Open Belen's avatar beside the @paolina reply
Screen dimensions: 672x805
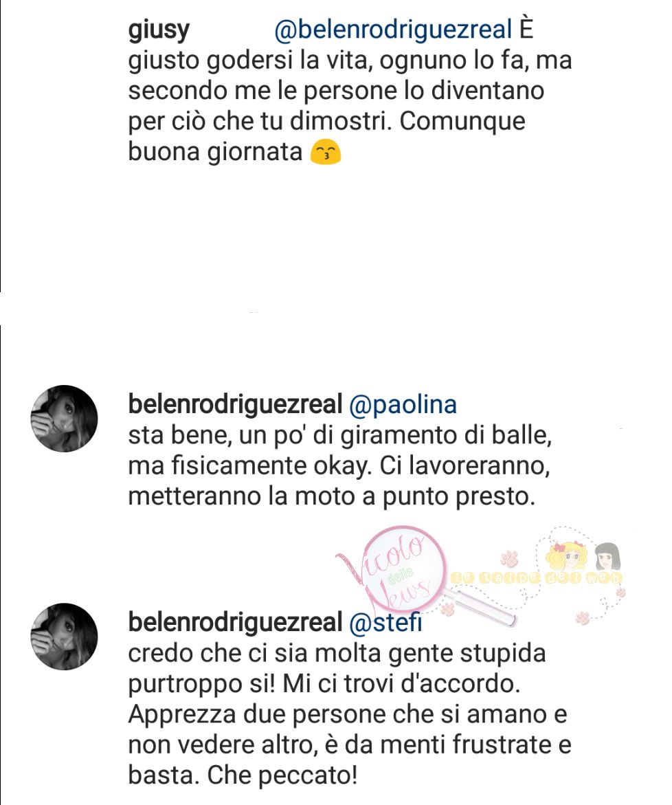pos(64,419)
